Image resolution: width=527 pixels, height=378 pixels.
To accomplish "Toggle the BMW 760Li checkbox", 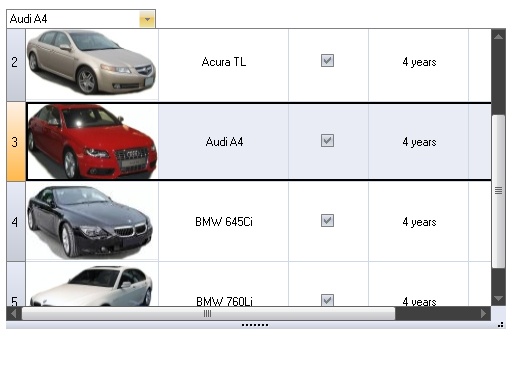I will pyautogui.click(x=327, y=300).
